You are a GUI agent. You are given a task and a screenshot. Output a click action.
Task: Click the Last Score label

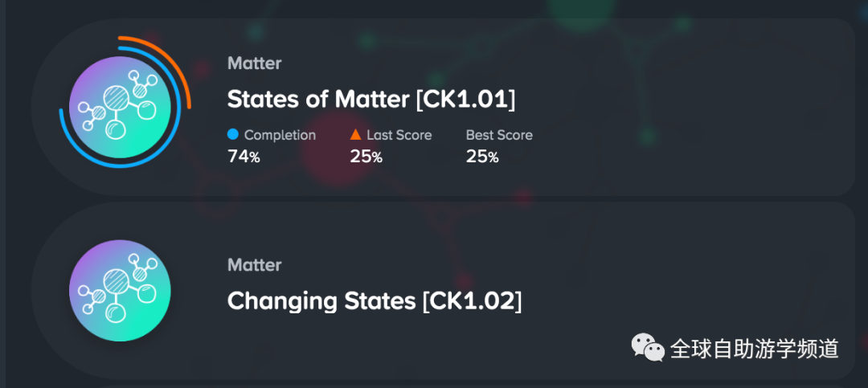tap(399, 135)
